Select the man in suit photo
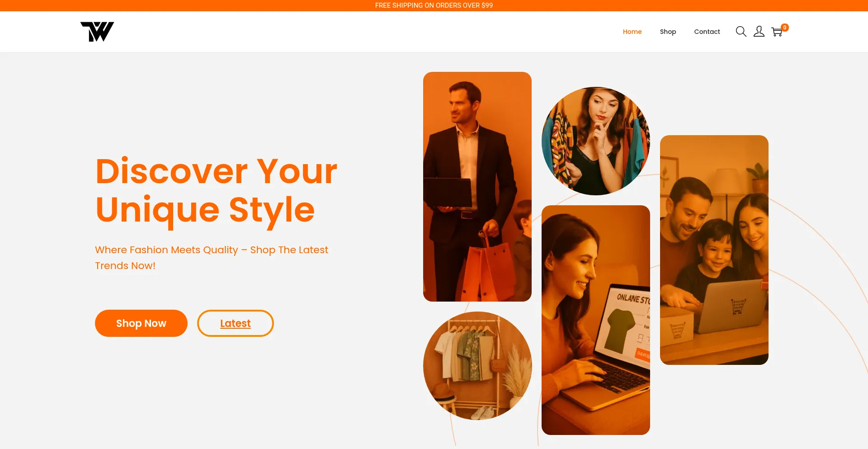The image size is (868, 449). 477,187
